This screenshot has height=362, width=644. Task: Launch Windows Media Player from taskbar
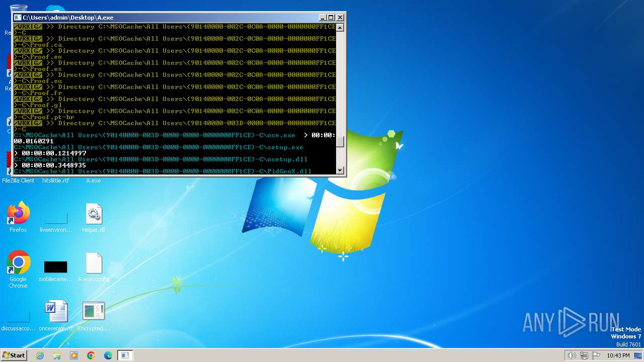tap(74, 355)
